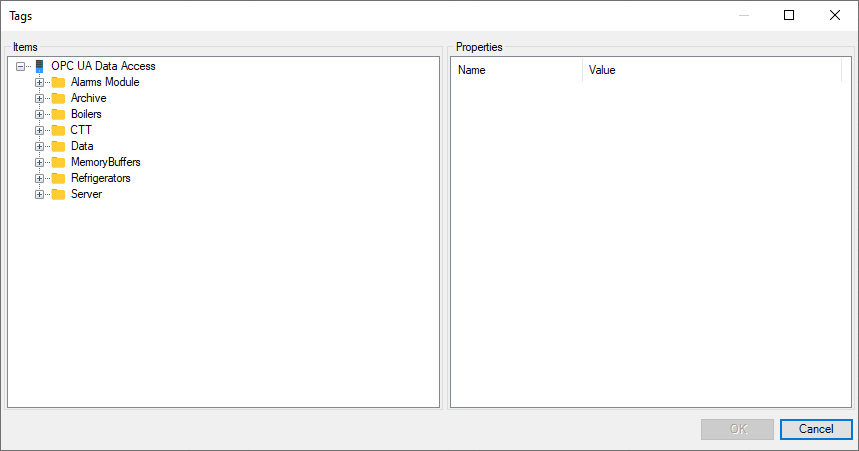Expand the Server tree node
859x451 pixels.
pyautogui.click(x=40, y=194)
